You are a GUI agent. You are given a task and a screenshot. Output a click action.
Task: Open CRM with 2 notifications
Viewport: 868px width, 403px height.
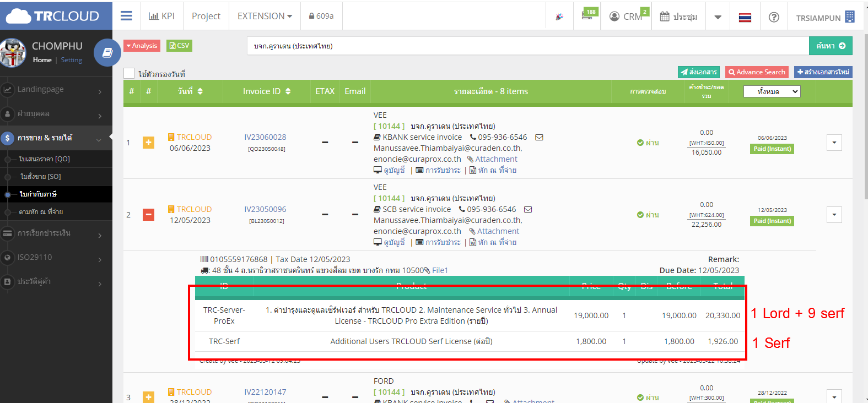(628, 15)
